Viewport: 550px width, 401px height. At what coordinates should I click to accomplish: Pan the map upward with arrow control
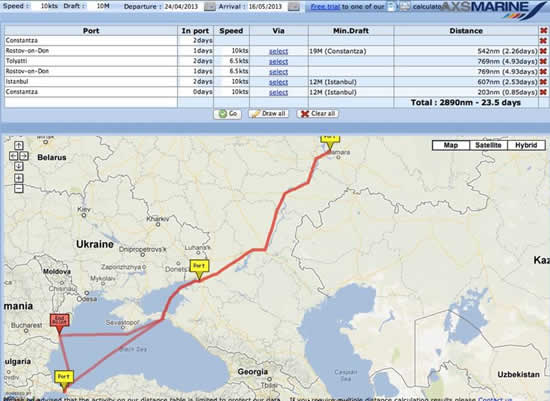[x=19, y=145]
